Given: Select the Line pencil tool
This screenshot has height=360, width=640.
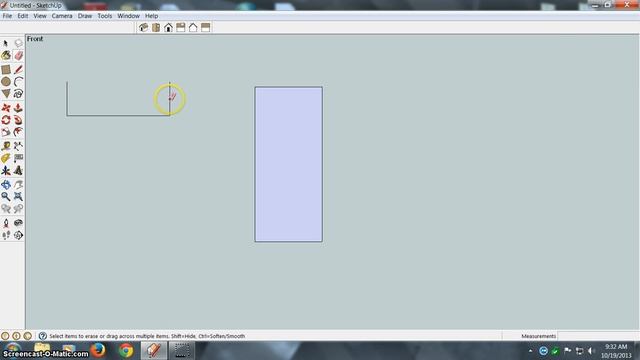Looking at the screenshot, I should point(18,69).
